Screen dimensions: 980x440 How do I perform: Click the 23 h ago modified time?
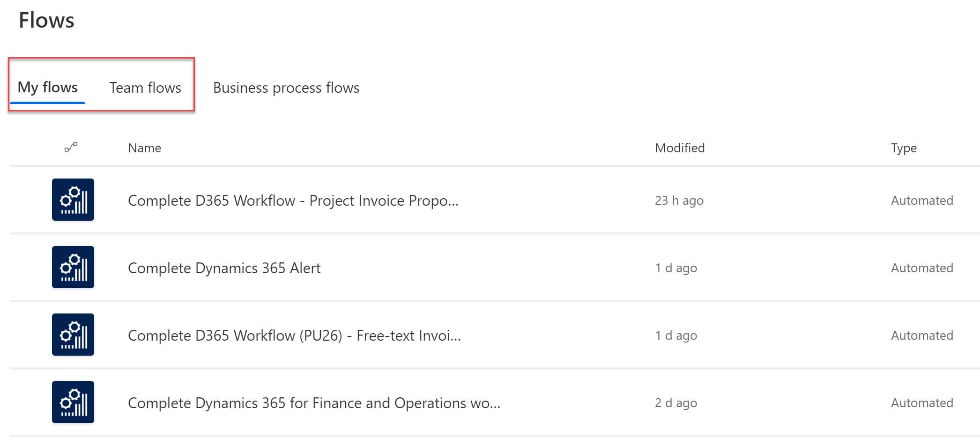[x=679, y=201]
